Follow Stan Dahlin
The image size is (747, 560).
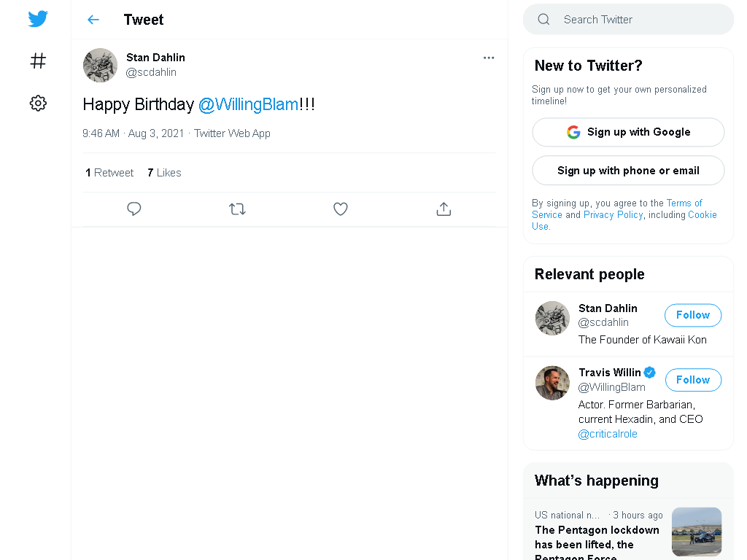coord(693,315)
